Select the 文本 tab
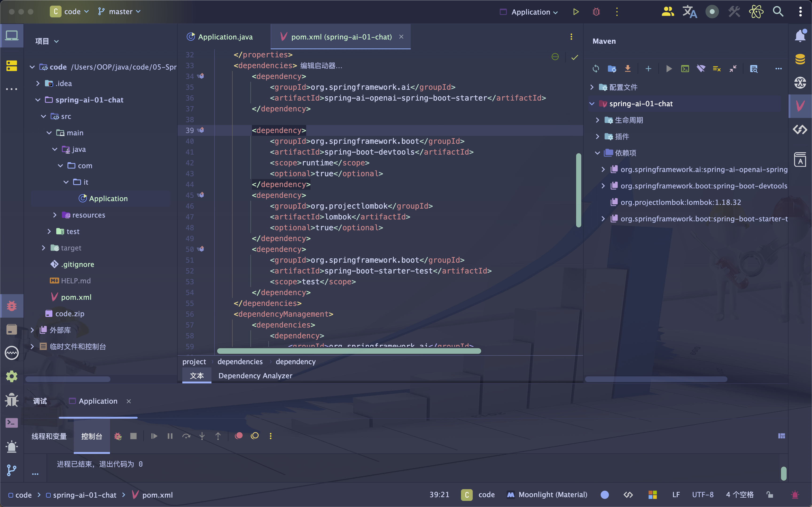 coord(197,375)
